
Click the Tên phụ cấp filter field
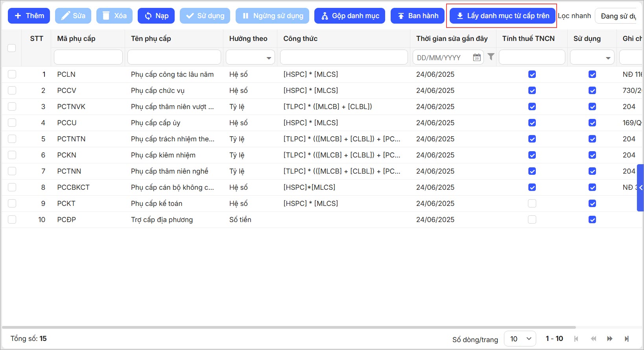174,57
